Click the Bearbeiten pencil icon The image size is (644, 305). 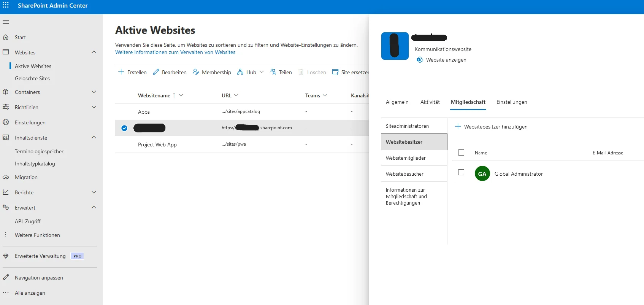coord(156,72)
